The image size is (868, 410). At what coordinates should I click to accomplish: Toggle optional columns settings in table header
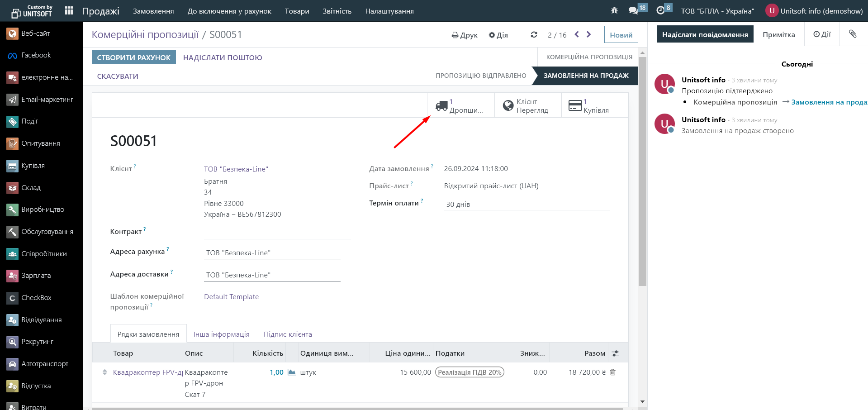[x=615, y=353]
